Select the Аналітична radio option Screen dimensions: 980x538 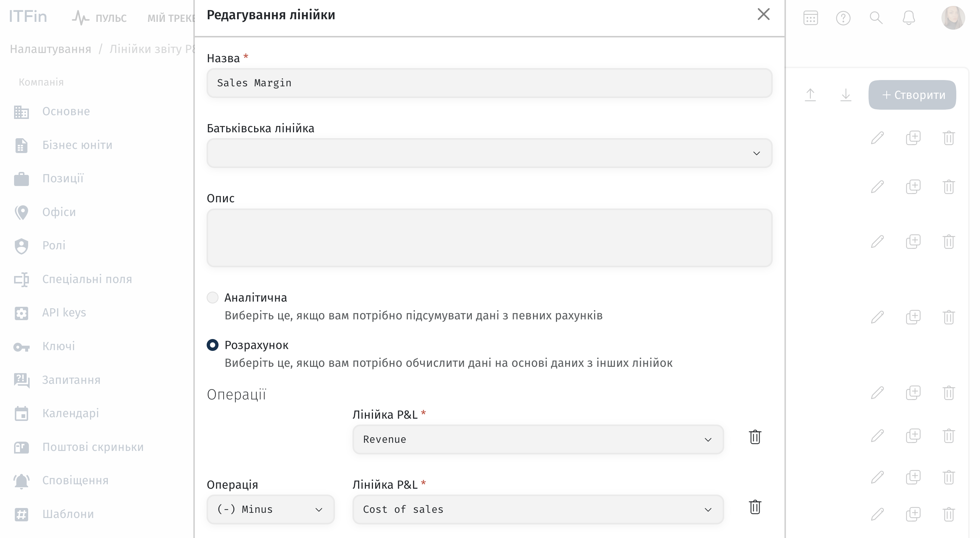[x=213, y=298]
